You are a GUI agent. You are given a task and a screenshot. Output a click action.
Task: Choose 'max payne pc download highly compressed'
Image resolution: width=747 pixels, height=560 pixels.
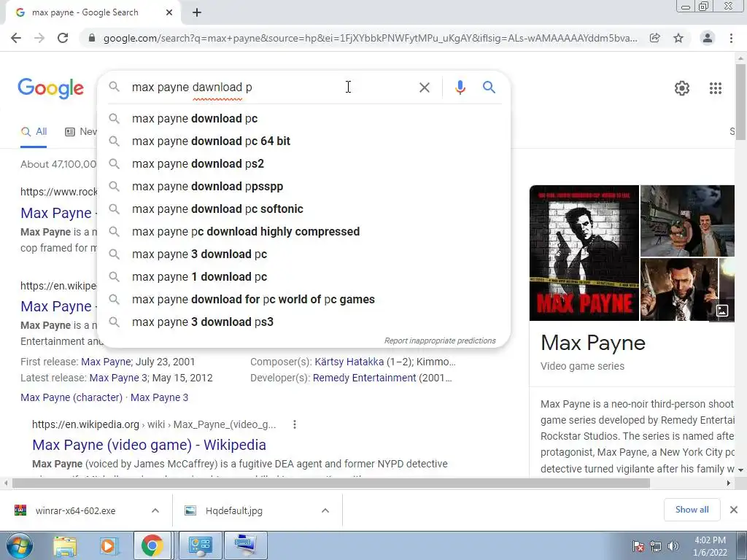[303, 231]
